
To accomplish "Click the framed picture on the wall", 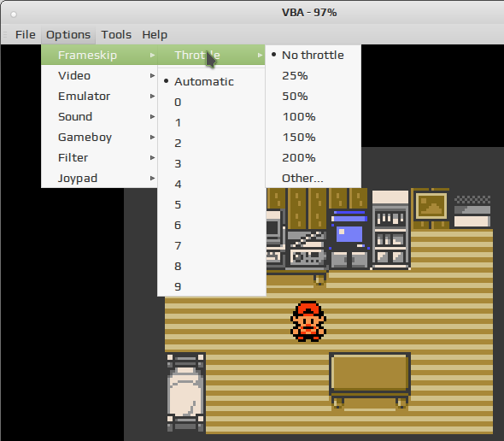I will tap(431, 207).
